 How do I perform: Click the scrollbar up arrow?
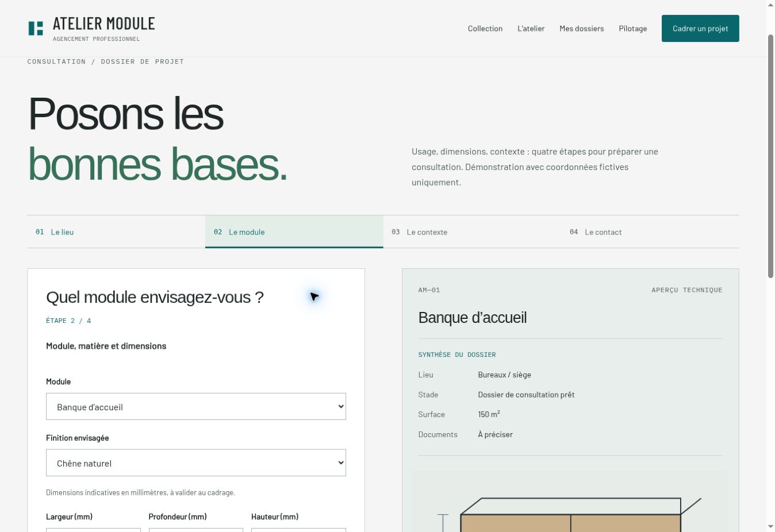(770, 5)
